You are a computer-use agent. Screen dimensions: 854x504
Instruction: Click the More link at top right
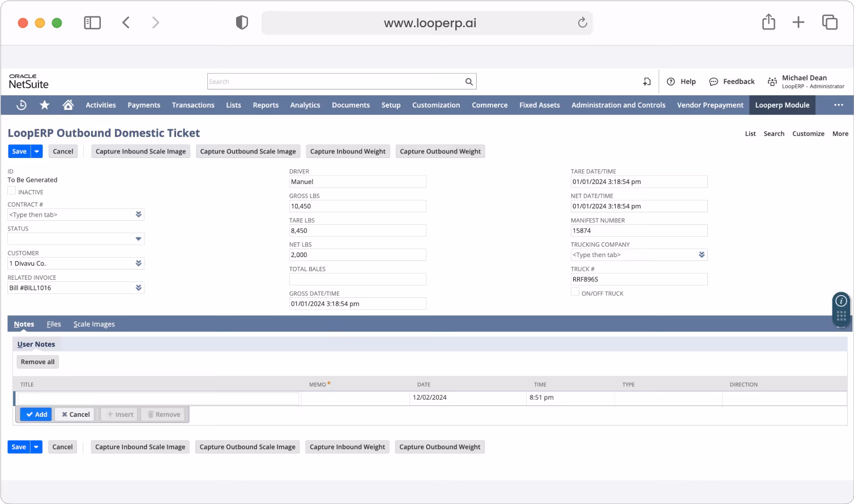click(840, 134)
